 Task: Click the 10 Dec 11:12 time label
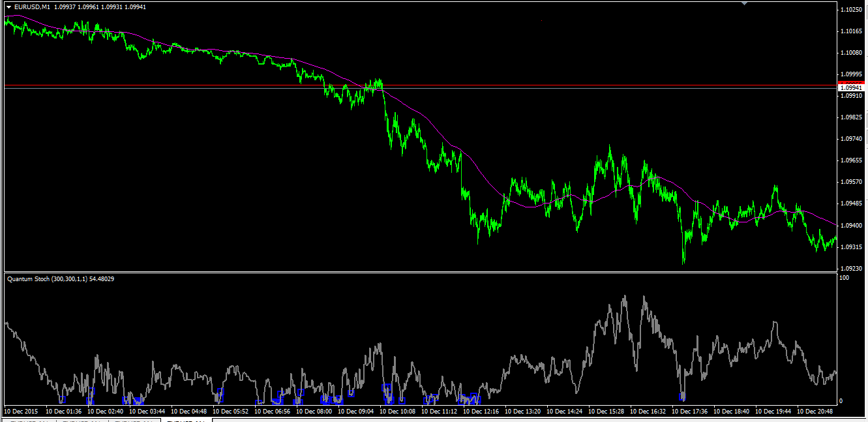click(x=440, y=412)
